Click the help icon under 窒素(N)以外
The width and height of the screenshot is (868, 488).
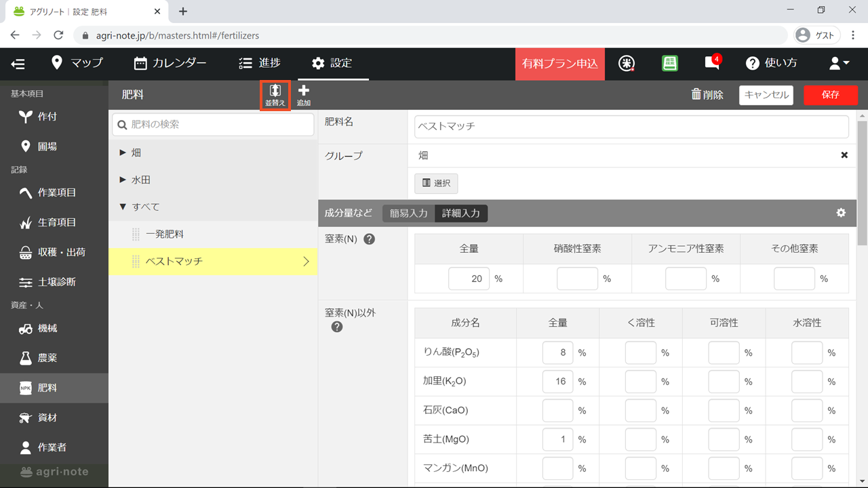point(337,327)
